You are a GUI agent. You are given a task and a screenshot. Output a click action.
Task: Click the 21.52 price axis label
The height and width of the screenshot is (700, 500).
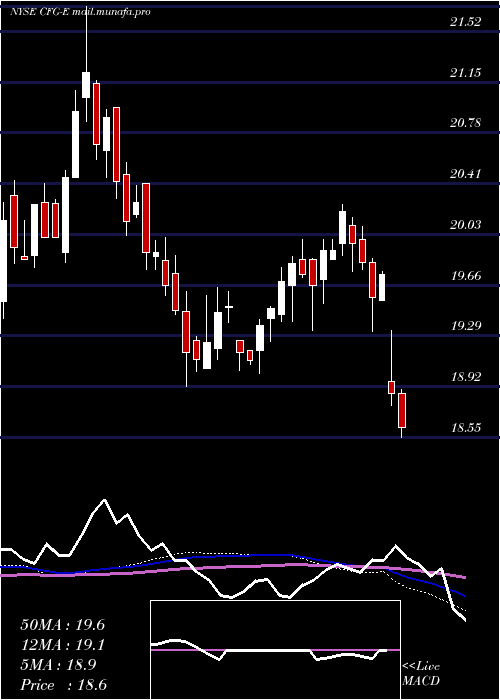466,22
